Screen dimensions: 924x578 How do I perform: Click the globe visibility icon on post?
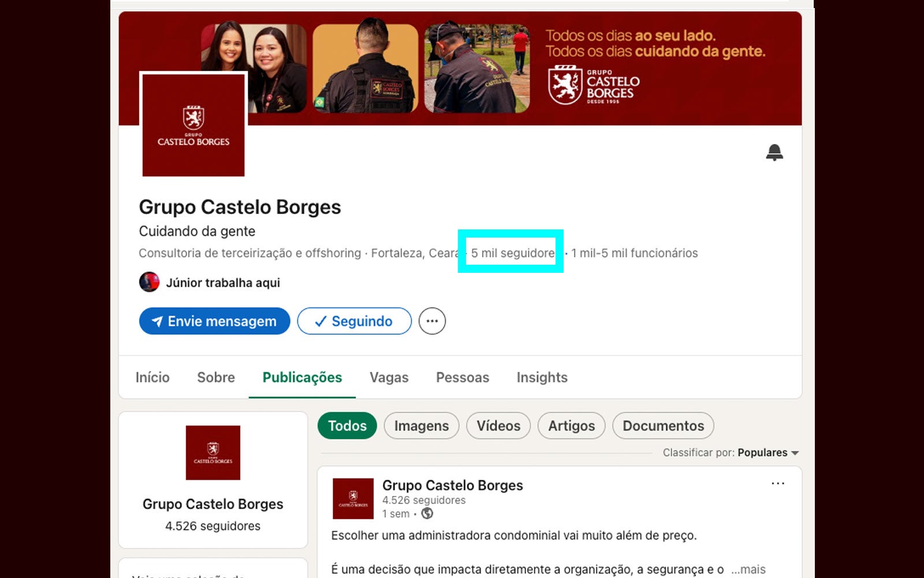tap(427, 513)
